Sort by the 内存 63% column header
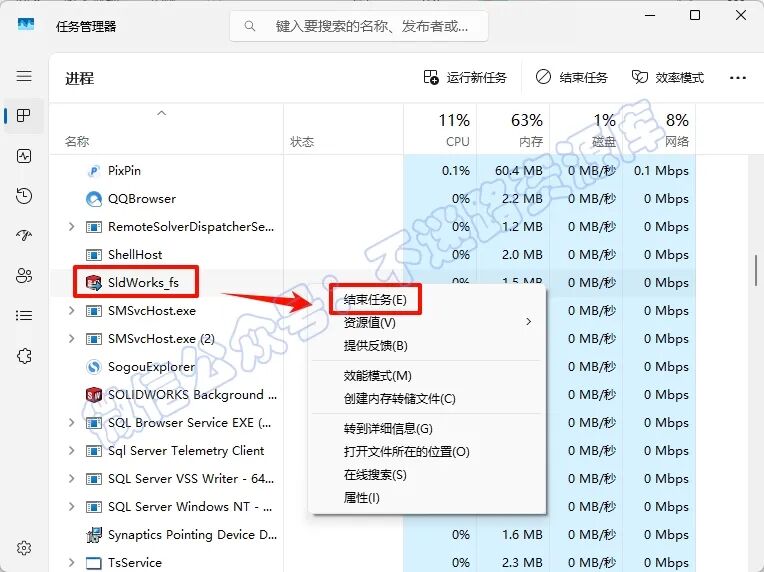 513,130
